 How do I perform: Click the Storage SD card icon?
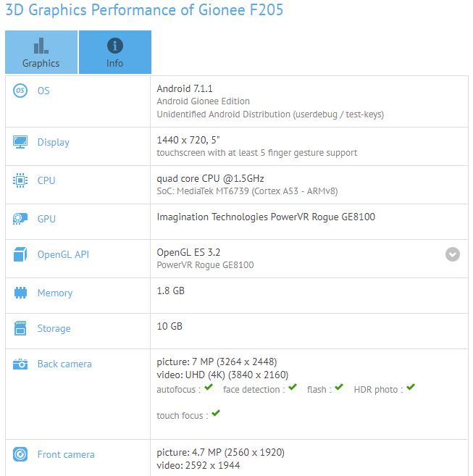tap(20, 328)
